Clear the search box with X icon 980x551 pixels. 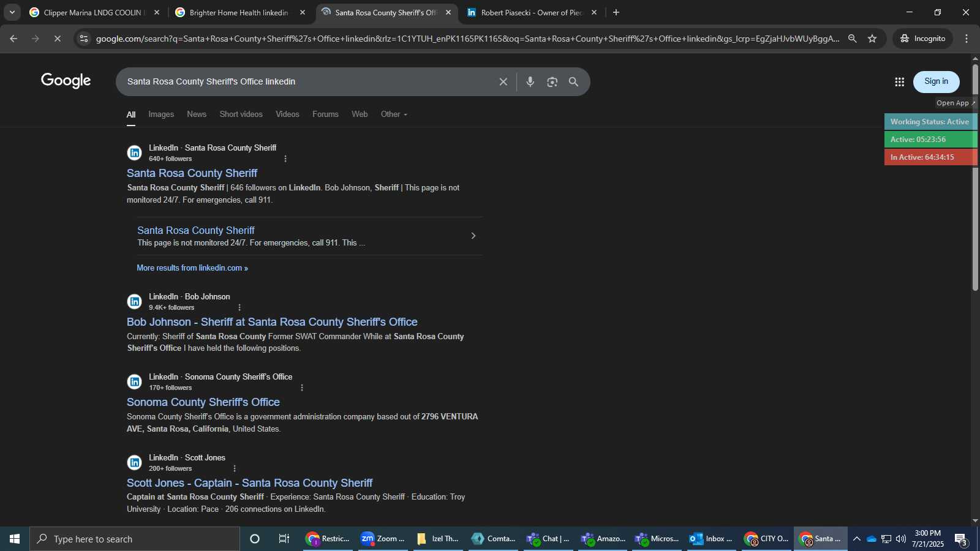[503, 82]
